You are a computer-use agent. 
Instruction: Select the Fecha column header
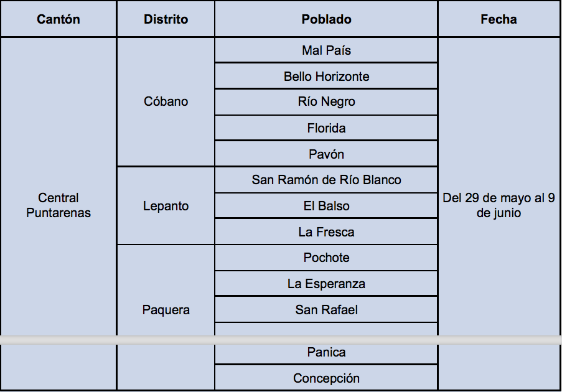499,19
